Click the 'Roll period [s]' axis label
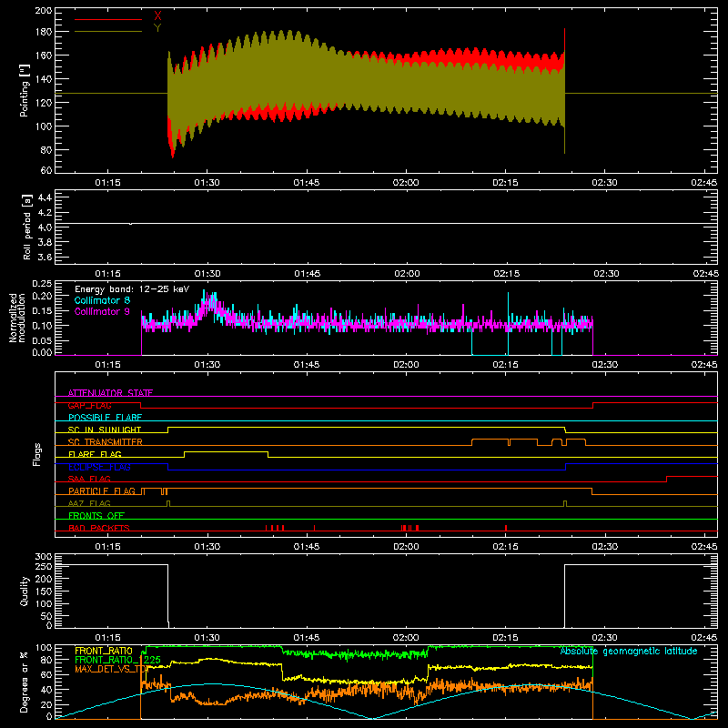This screenshot has width=728, height=728. 27,227
